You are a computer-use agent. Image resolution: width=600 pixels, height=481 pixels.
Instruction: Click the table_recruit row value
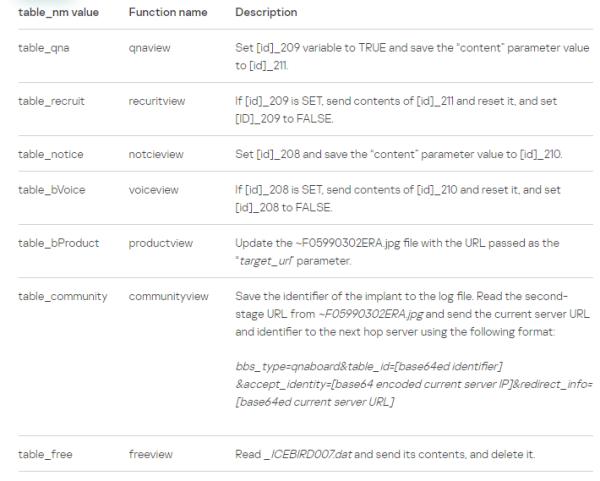coord(51,101)
